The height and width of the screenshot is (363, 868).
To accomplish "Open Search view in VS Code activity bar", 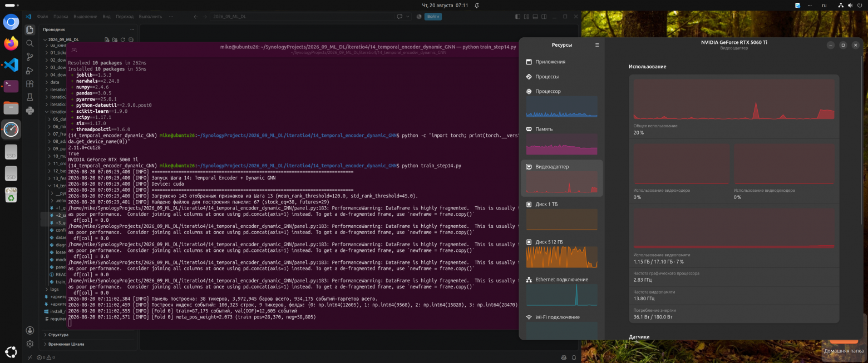I will click(30, 43).
